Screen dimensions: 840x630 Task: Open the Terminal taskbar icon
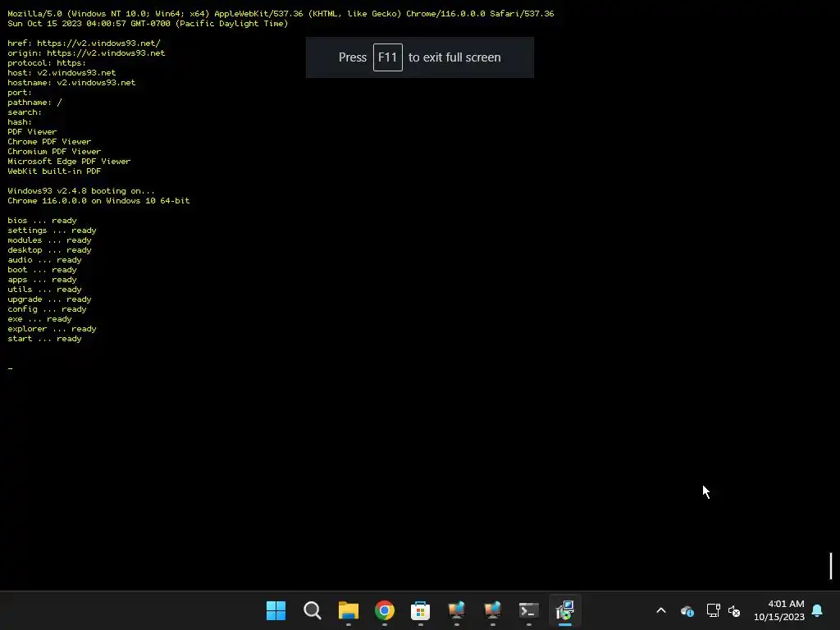(529, 610)
